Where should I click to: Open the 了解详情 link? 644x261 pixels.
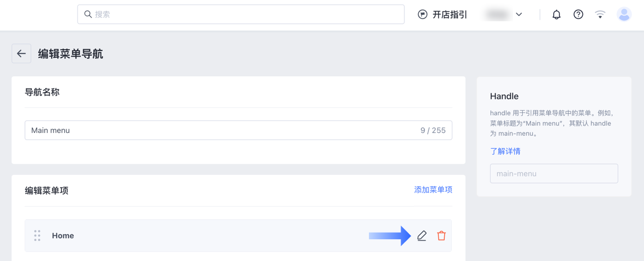[505, 151]
